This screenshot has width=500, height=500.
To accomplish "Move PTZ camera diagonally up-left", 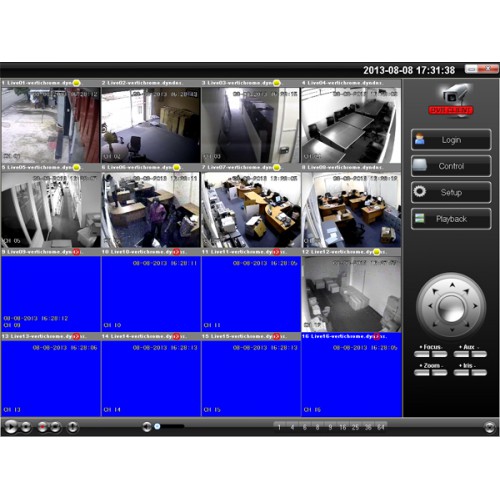I will click(x=435, y=291).
